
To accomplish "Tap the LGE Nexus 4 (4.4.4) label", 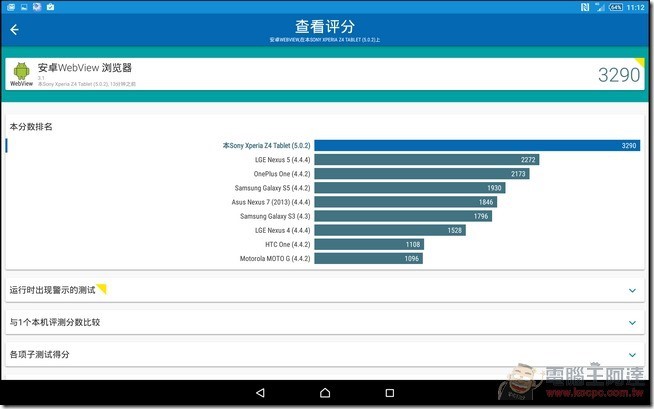I will [283, 230].
